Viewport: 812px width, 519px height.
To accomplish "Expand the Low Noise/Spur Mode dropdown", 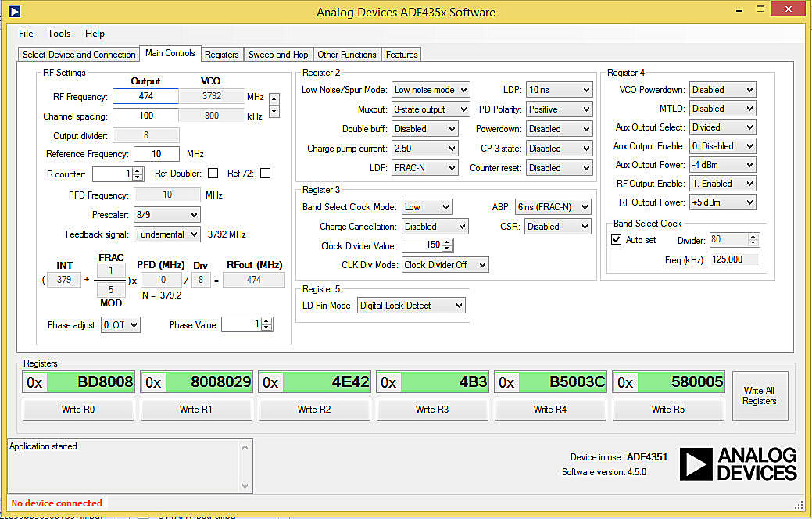I will pyautogui.click(x=431, y=90).
